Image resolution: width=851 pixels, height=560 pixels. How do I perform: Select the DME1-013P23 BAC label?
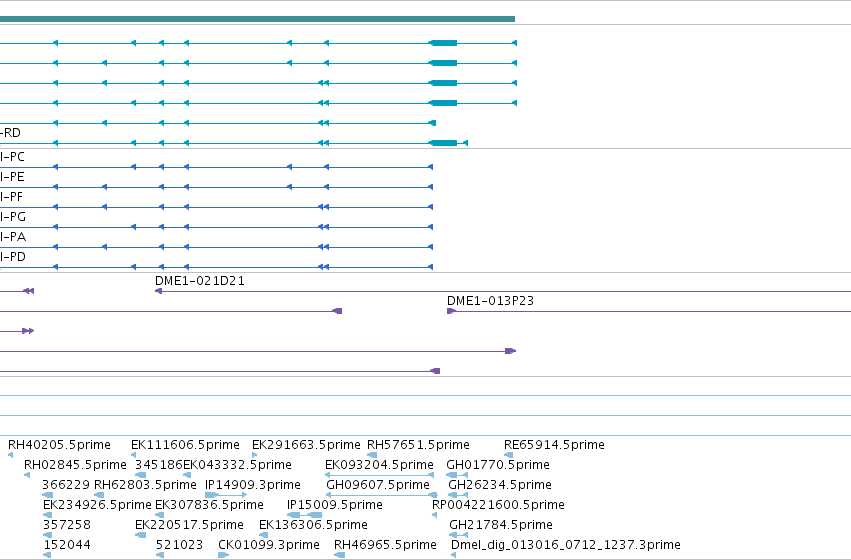[491, 301]
